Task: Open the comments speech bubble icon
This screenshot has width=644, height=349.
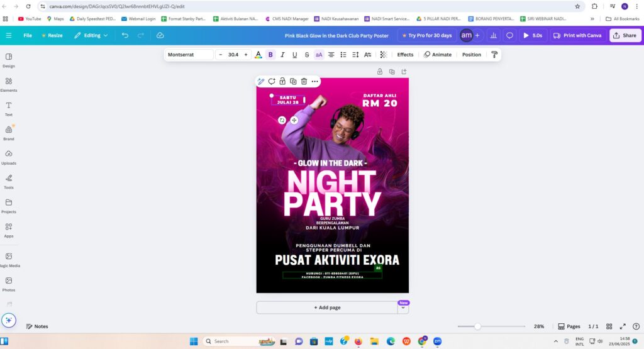Action: coord(509,35)
